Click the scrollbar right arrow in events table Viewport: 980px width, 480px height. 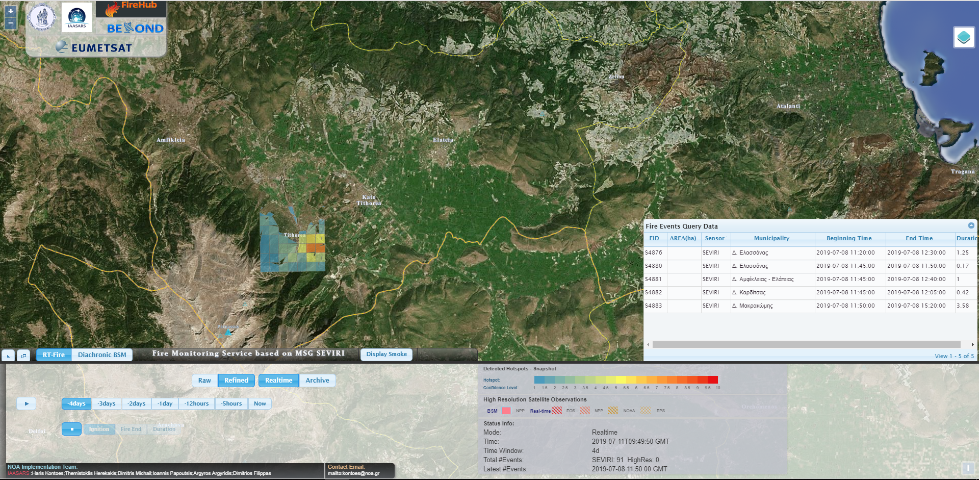pos(973,345)
